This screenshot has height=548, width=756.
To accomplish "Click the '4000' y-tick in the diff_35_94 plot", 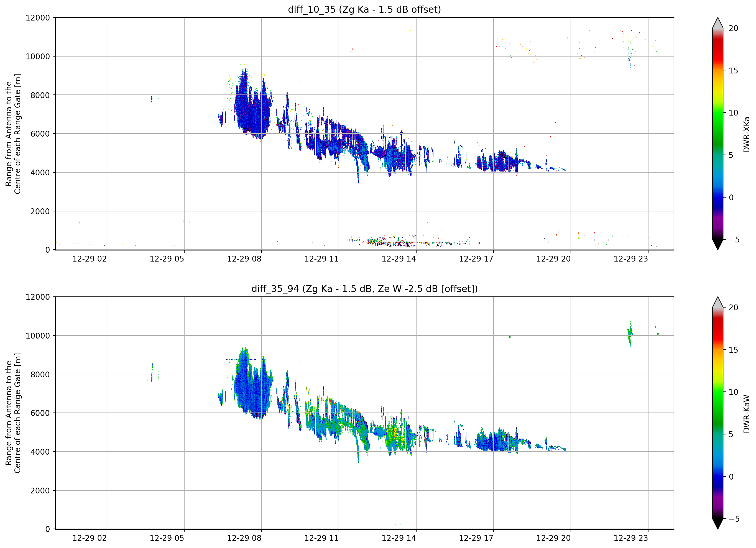I will point(40,452).
